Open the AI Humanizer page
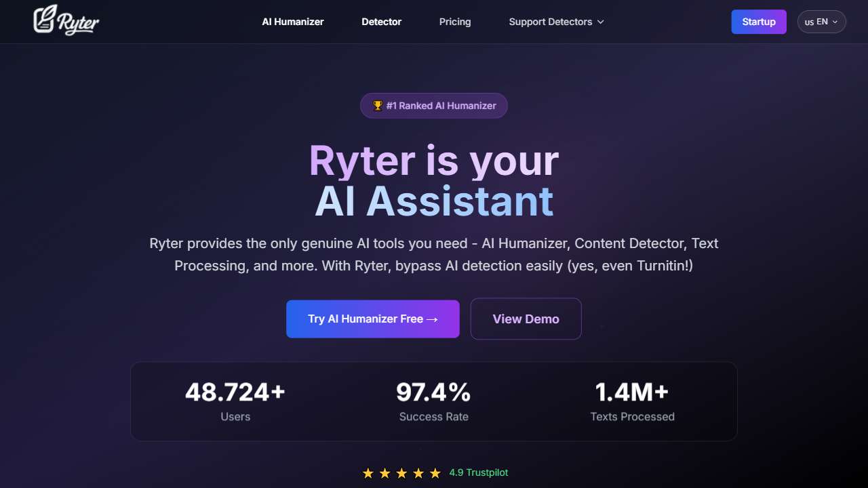 click(x=292, y=22)
